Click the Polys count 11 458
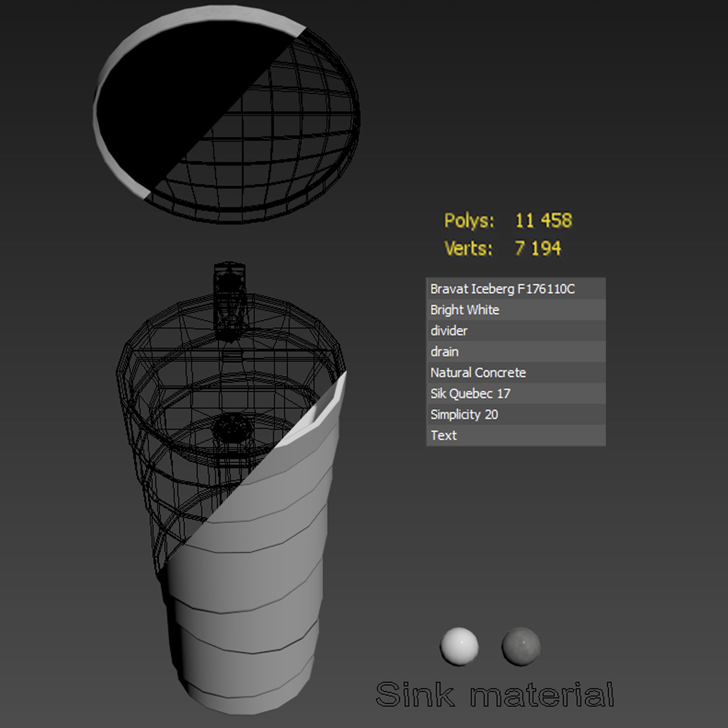Screen dimensions: 728x728 tap(544, 220)
